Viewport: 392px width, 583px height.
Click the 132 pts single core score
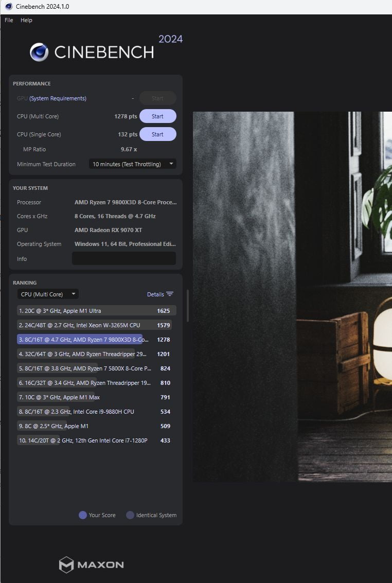point(128,134)
